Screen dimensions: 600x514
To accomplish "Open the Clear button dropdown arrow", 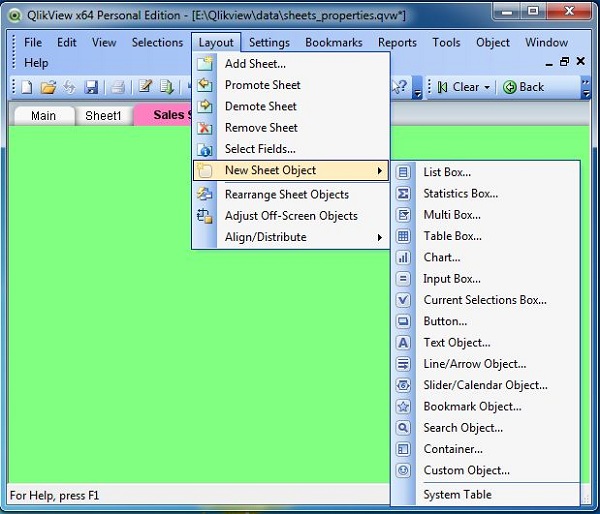I will point(487,87).
